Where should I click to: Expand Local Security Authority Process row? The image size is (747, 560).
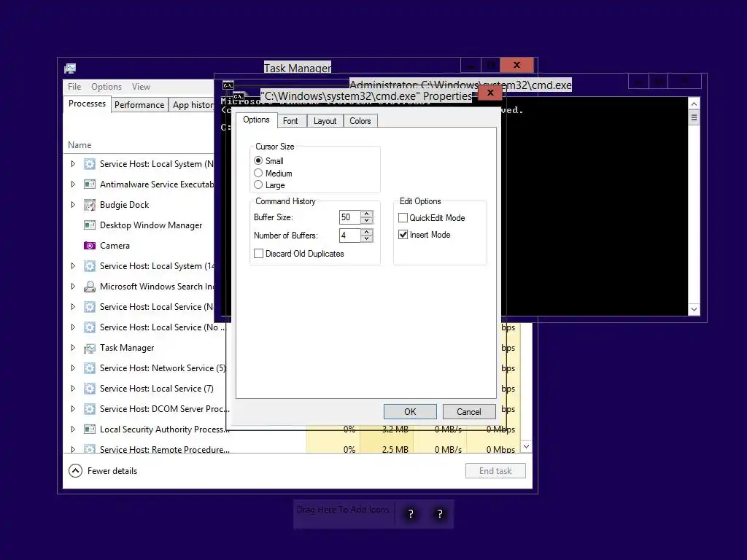tap(73, 429)
